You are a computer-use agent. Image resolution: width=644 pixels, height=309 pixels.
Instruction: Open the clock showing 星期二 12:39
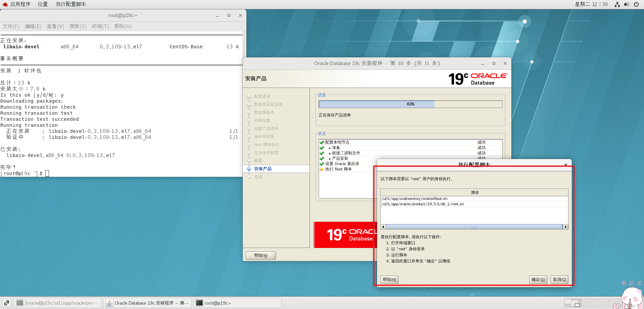pyautogui.click(x=591, y=4)
